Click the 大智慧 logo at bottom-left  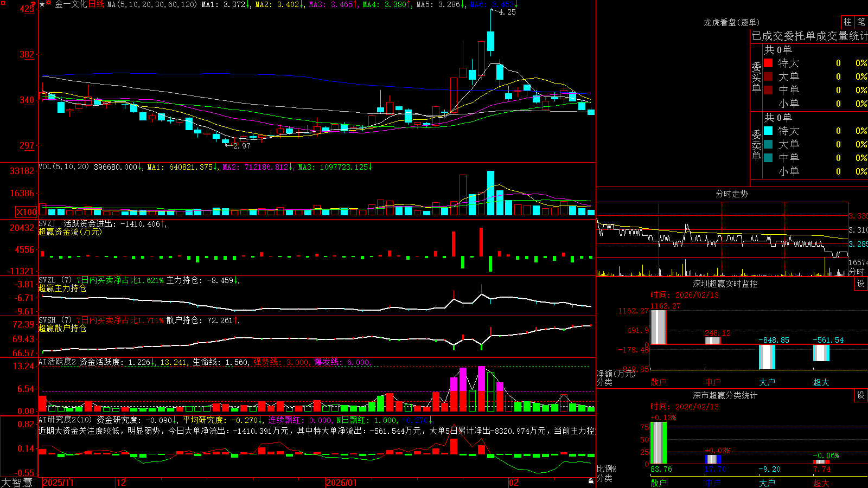tap(17, 482)
